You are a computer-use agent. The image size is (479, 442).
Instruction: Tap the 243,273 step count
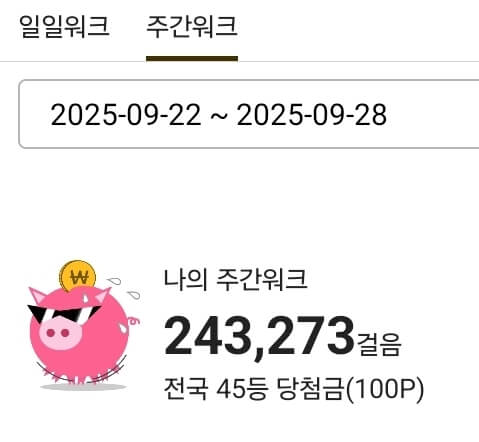259,335
